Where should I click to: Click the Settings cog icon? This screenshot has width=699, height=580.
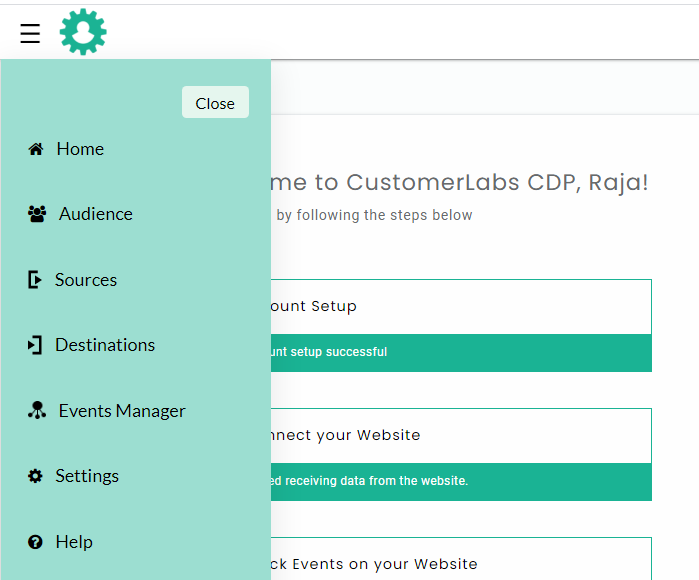pyautogui.click(x=35, y=476)
